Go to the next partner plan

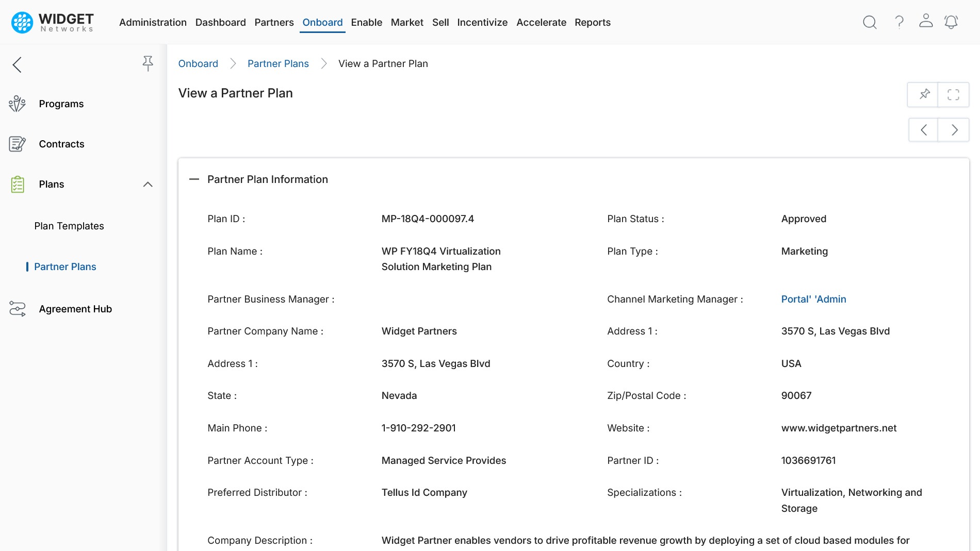(x=954, y=130)
